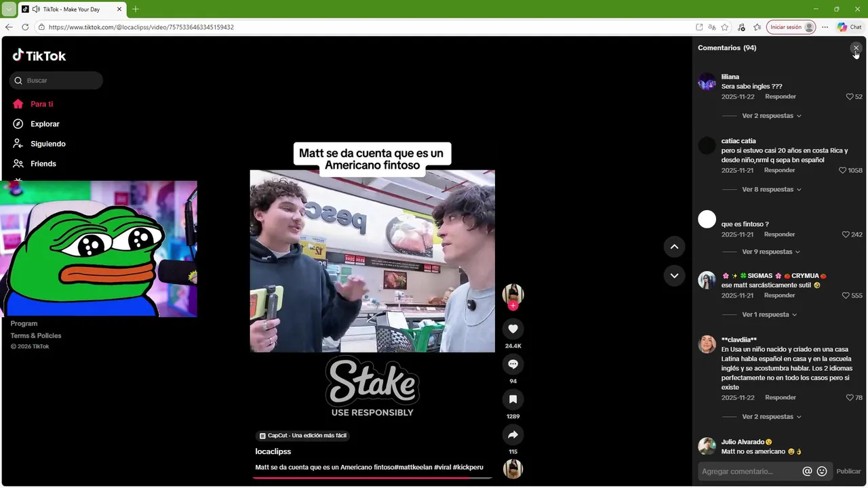Click the video player area
The height and width of the screenshot is (488, 868).
(x=372, y=261)
